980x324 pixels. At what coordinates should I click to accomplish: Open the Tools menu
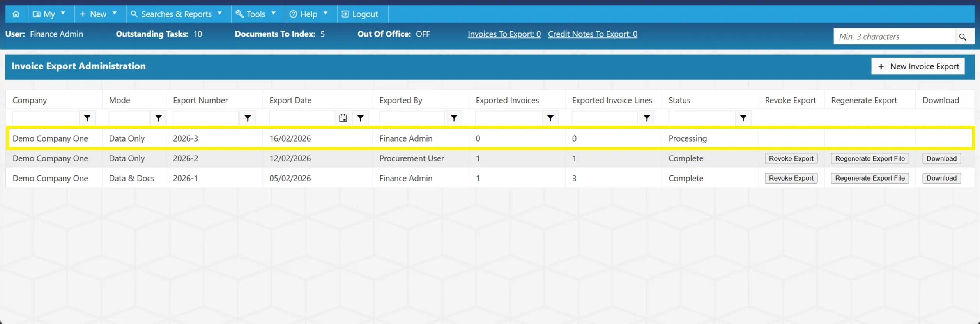(x=256, y=14)
